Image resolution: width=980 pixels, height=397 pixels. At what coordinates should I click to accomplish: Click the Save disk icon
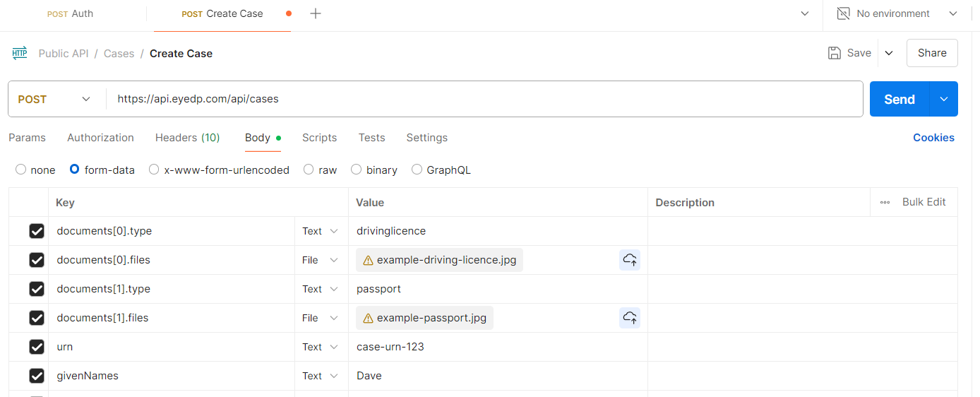(834, 53)
